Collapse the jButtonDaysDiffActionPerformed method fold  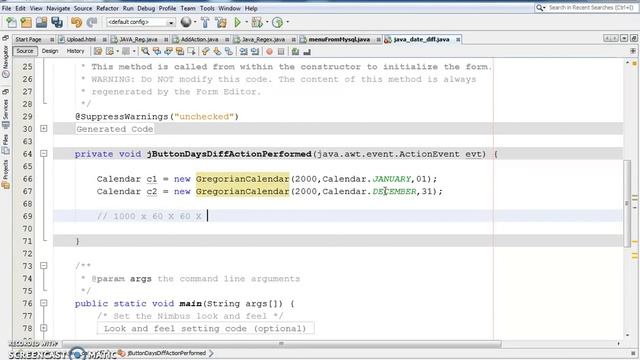point(44,153)
